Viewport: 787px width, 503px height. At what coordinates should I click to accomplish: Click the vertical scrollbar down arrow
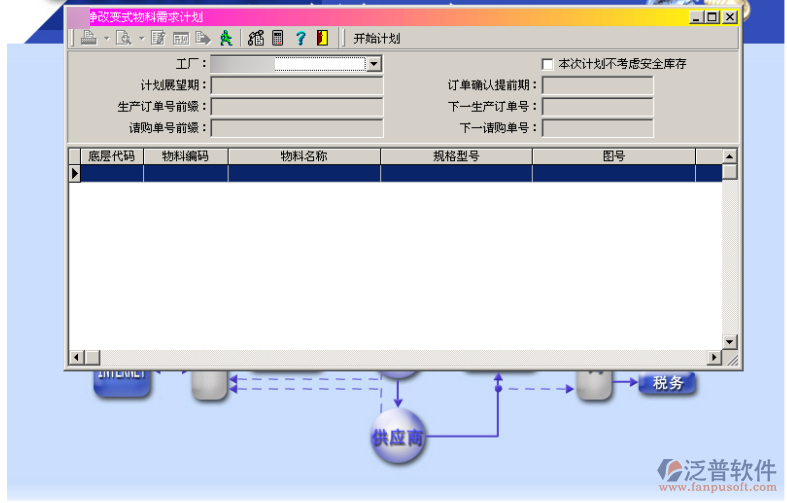pyautogui.click(x=729, y=342)
